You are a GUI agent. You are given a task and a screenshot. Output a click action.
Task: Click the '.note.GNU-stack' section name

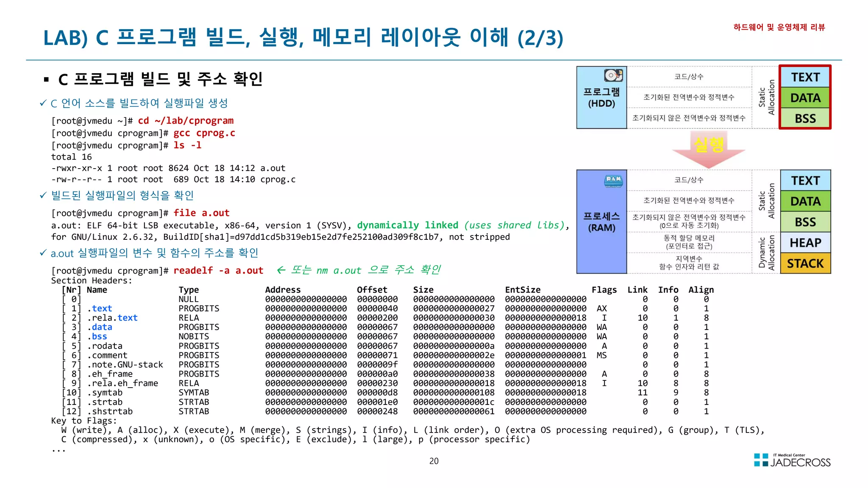pyautogui.click(x=125, y=364)
